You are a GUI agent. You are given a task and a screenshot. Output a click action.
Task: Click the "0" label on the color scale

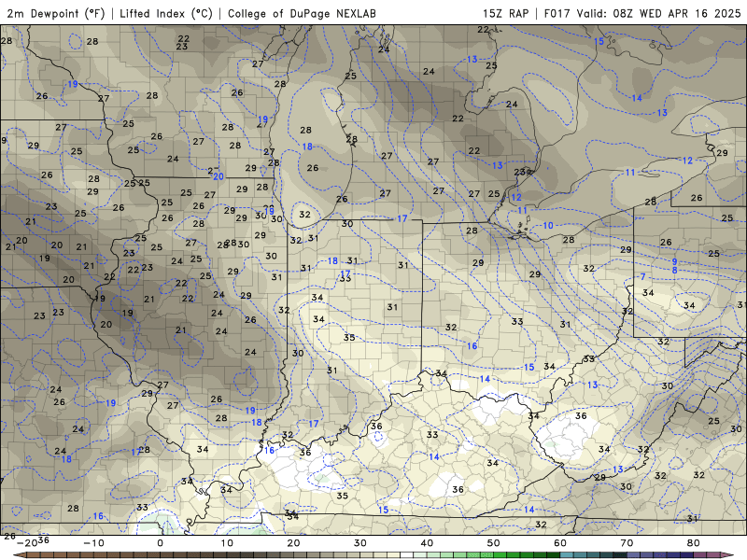pyautogui.click(x=160, y=543)
